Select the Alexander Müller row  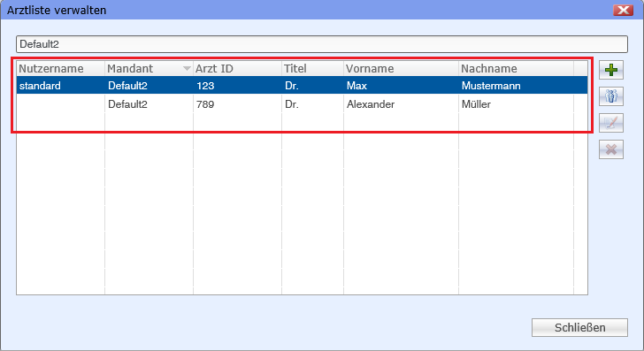(x=302, y=104)
